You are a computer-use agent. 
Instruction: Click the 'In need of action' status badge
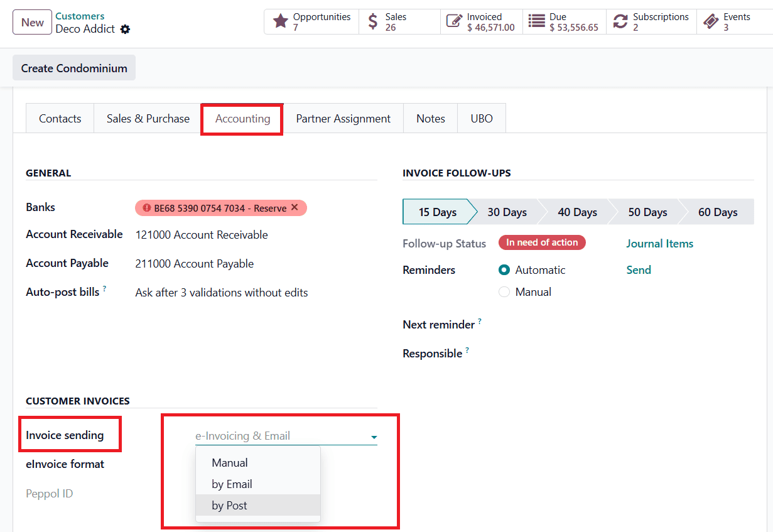[x=541, y=242]
